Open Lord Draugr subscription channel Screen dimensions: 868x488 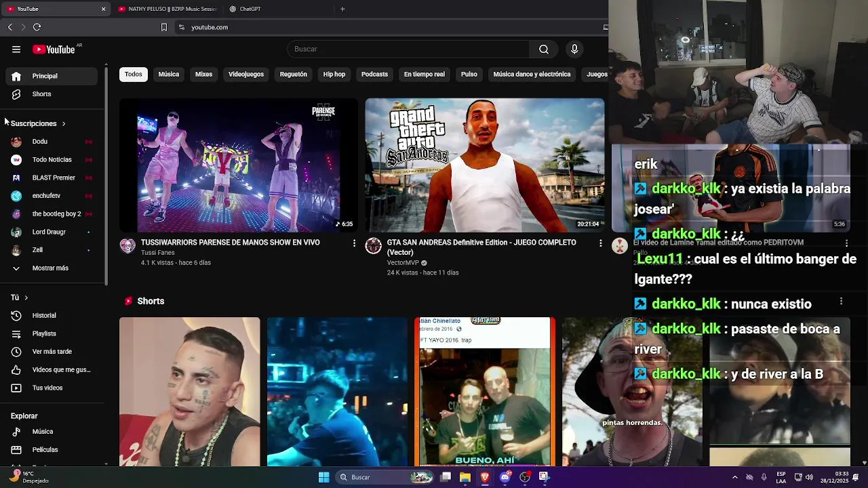[53, 232]
